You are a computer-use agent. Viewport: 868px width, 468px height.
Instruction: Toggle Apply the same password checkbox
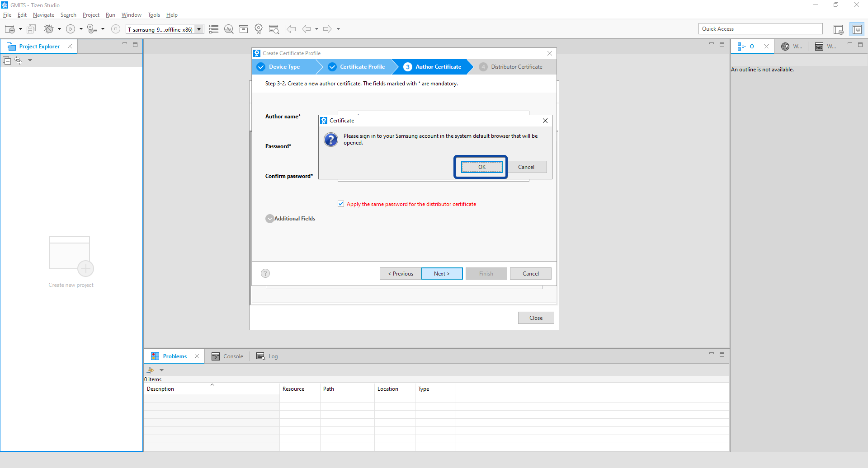(x=341, y=204)
